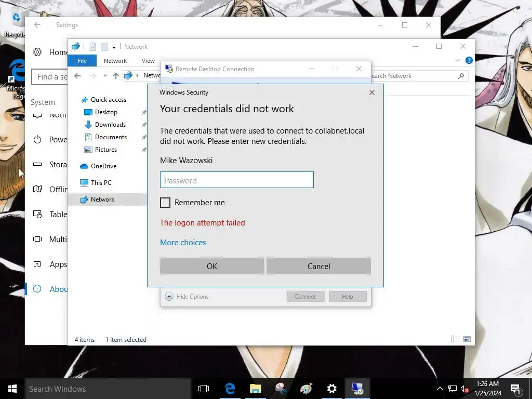Tick the Remember me checkbox
The image size is (532, 399).
coord(165,203)
